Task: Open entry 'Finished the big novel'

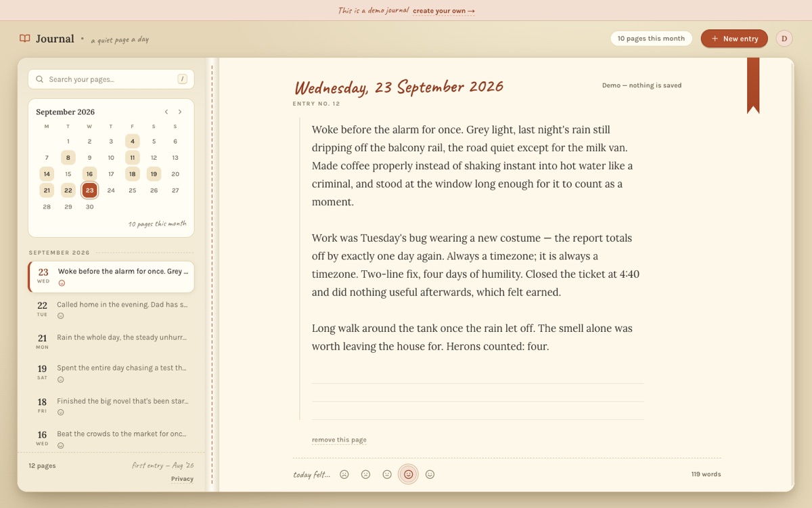Action: 111,406
